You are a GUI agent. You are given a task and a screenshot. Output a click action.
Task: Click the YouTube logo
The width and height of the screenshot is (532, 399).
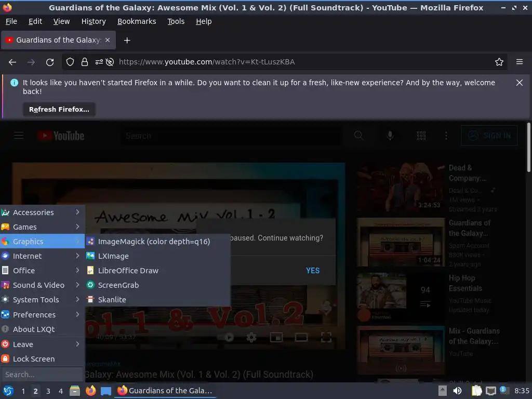click(61, 136)
